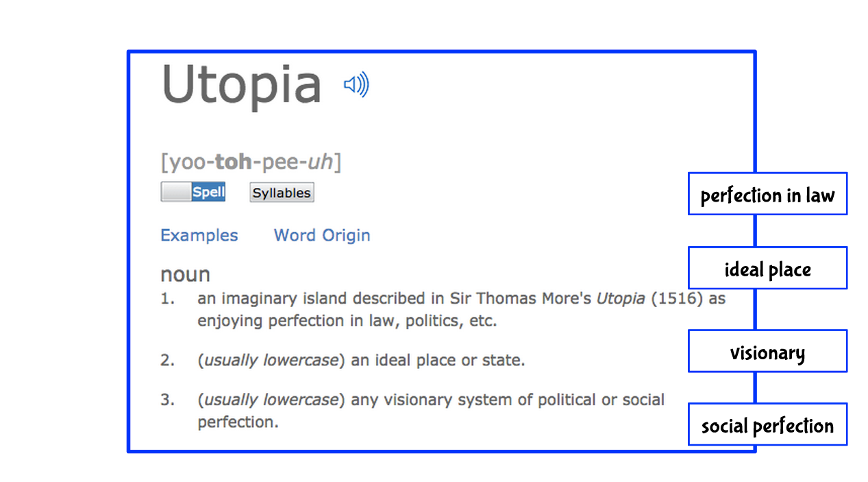Select the 'ideal place' label box

[x=767, y=268]
